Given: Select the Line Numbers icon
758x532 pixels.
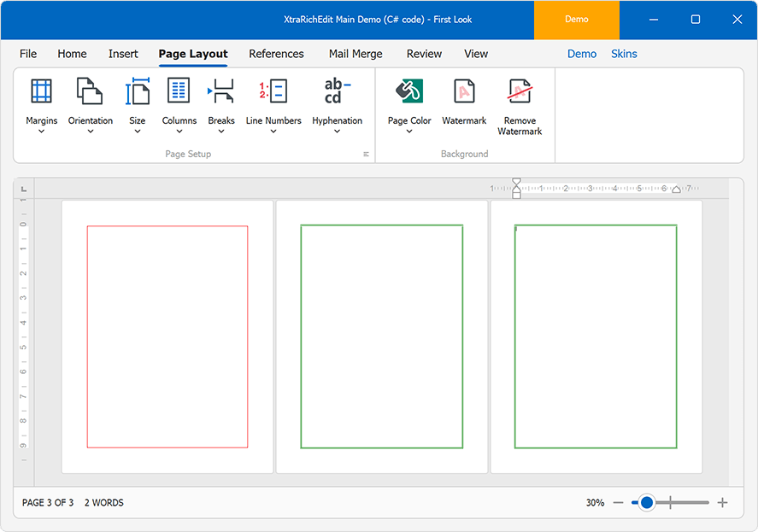Looking at the screenshot, I should point(273,91).
